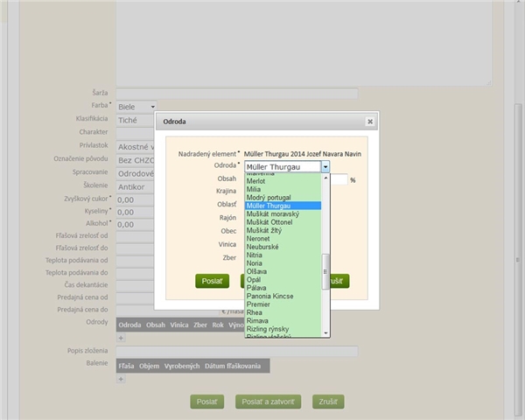Screen dimensions: 525x420
Task: Pick Rimava from the list
Action: click(x=283, y=320)
